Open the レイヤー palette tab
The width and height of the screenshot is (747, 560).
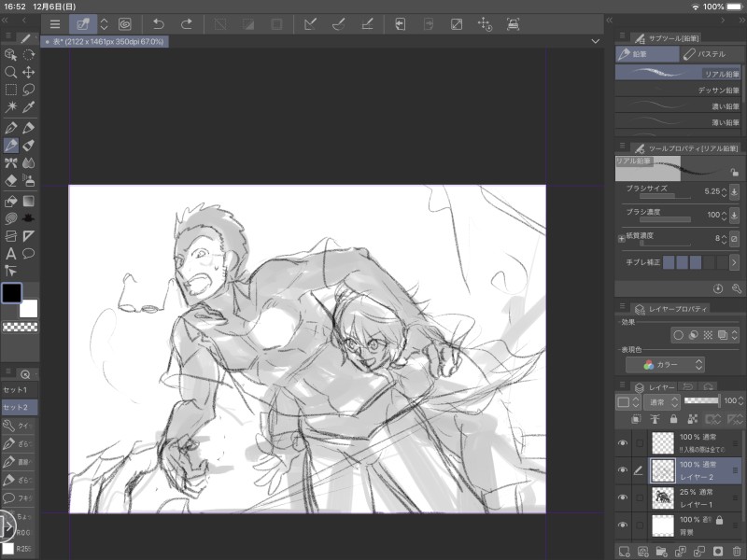click(655, 387)
